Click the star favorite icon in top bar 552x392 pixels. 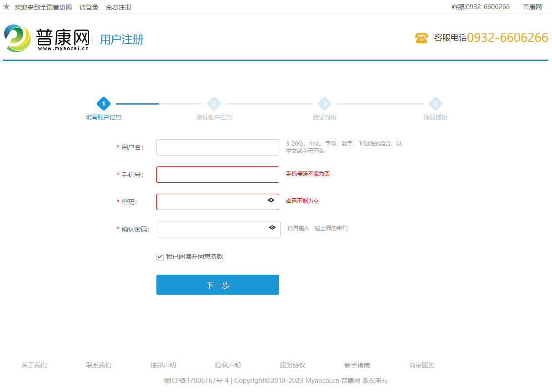(x=6, y=7)
